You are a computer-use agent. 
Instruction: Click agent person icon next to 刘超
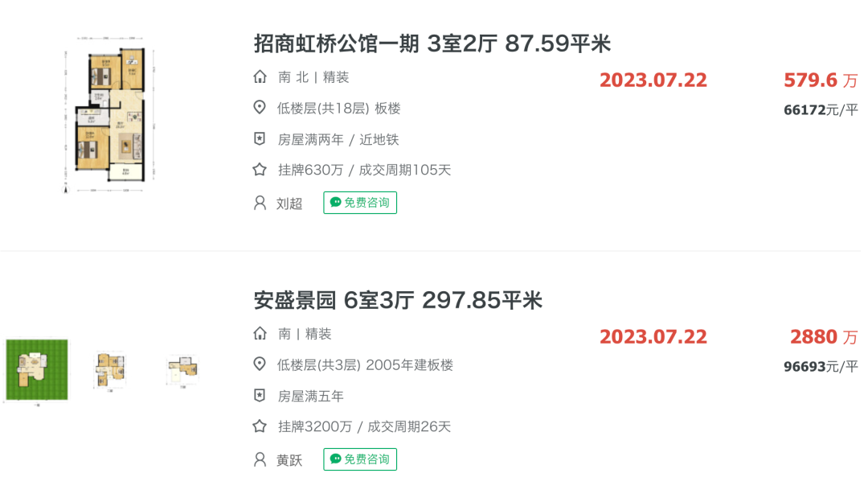click(260, 203)
